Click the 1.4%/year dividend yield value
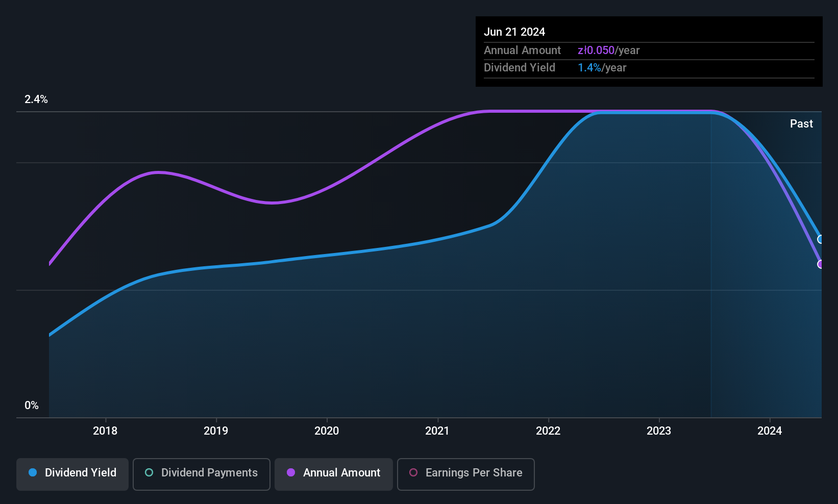This screenshot has width=838, height=504. coord(602,67)
